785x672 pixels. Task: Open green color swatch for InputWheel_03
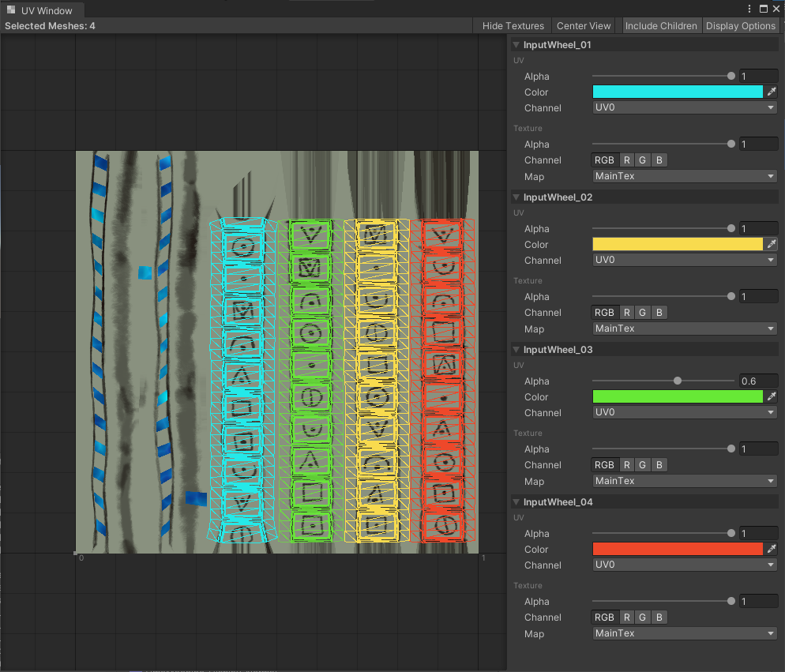[678, 396]
